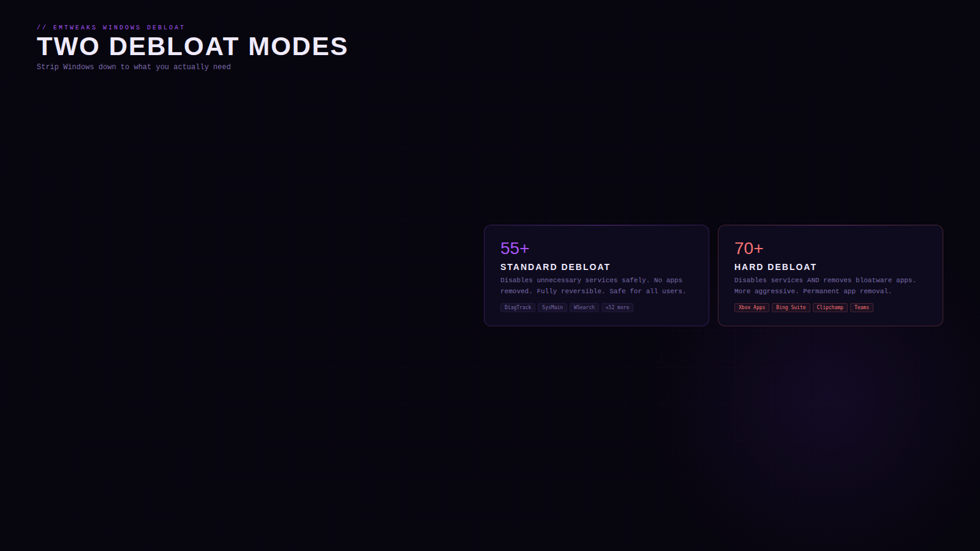Select the Bing Suite tag

pos(791,307)
